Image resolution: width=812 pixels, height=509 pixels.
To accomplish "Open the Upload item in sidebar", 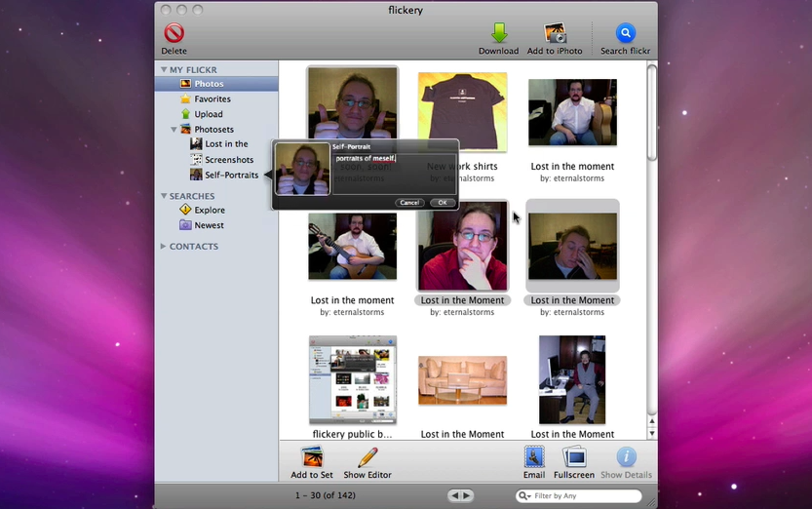I will [x=208, y=114].
